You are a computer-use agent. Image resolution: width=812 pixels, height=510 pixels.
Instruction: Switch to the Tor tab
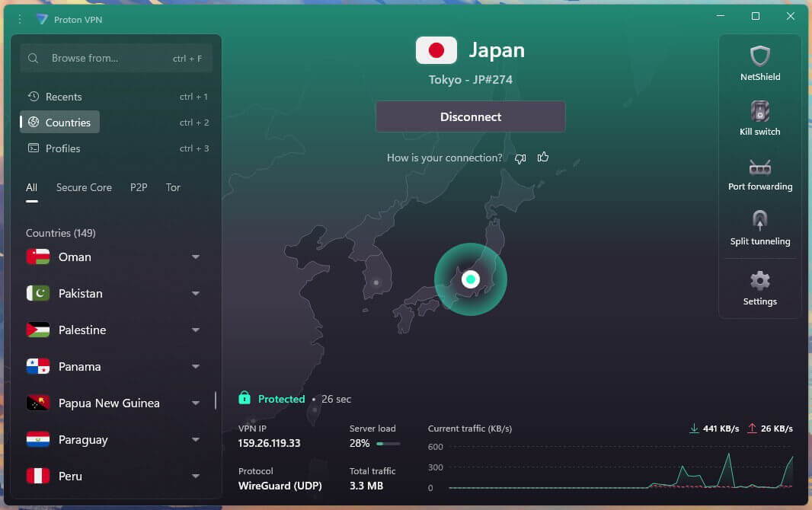pyautogui.click(x=173, y=187)
